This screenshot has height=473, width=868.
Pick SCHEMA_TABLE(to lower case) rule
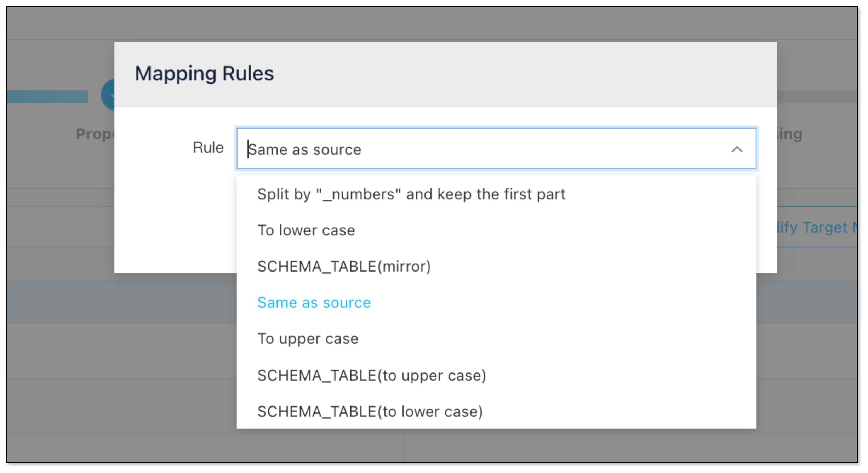[x=370, y=411]
